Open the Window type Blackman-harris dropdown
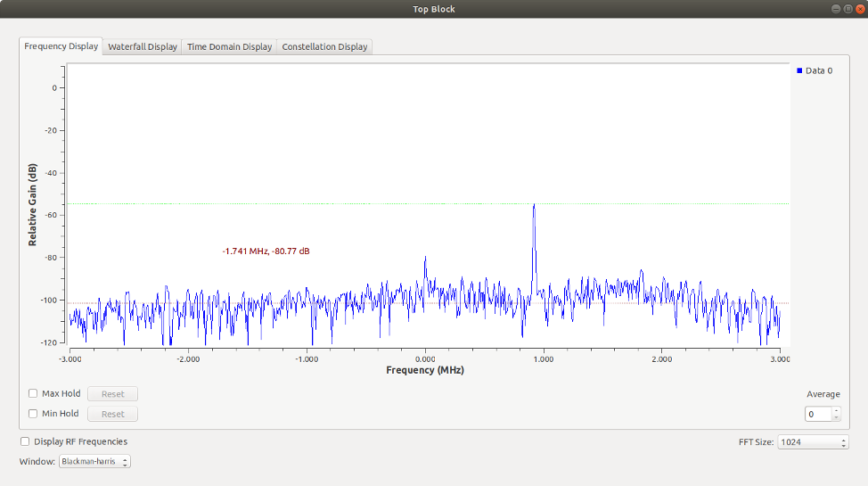The height and width of the screenshot is (486, 868). 94,462
